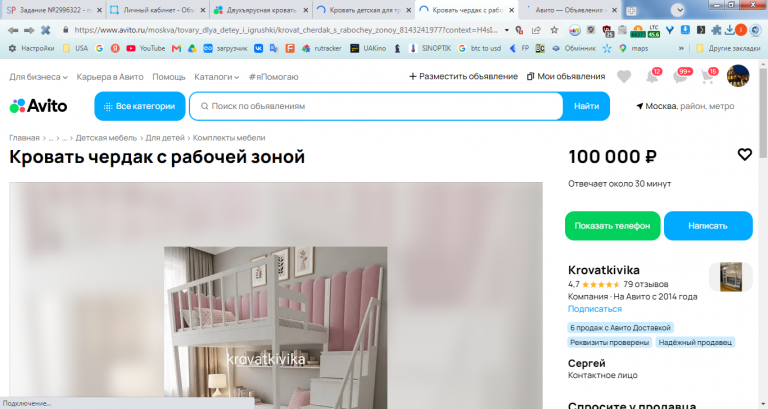Go to Детская мебель breadcrumb
The image size is (768, 409).
[106, 138]
